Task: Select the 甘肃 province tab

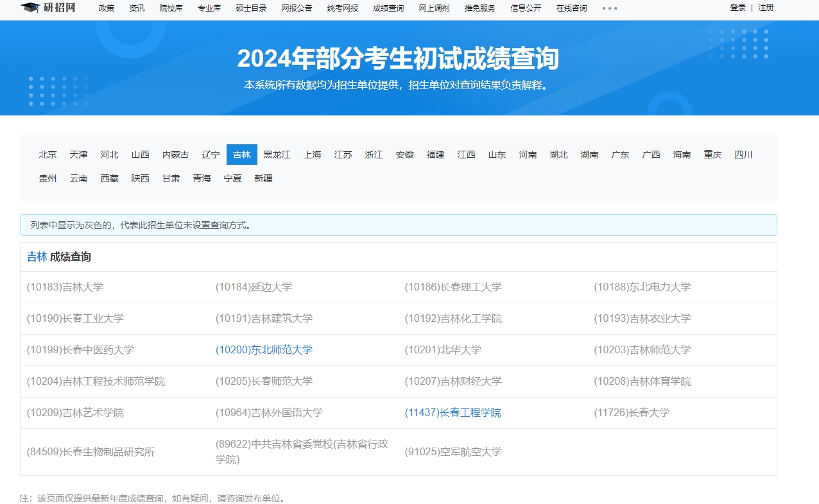Action: click(x=171, y=178)
